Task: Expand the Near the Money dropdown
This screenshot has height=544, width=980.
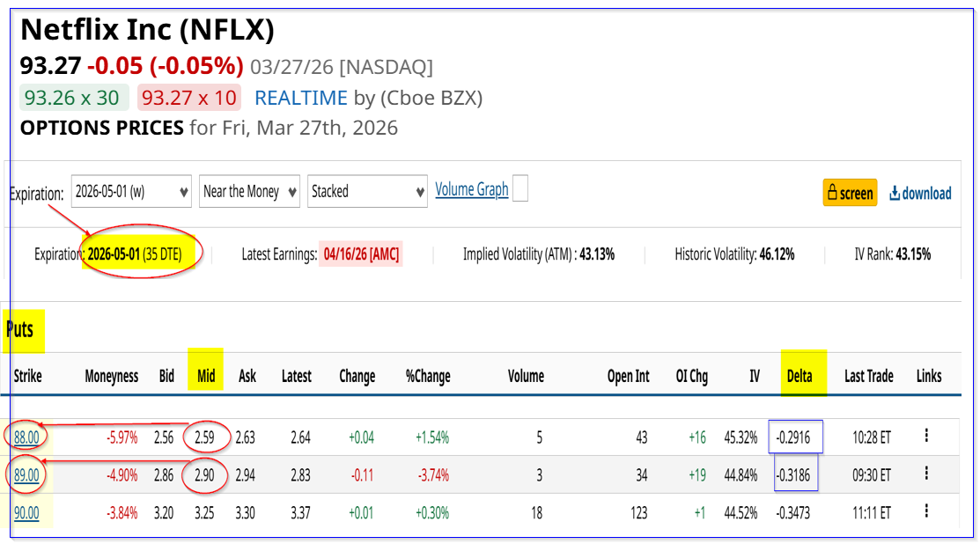Action: click(250, 191)
